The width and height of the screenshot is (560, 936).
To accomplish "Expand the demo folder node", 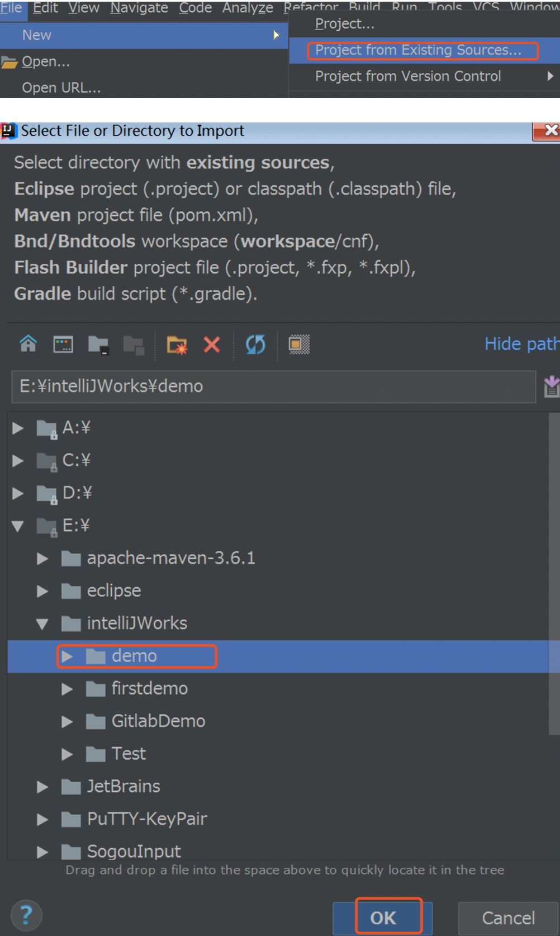I will coord(67,656).
